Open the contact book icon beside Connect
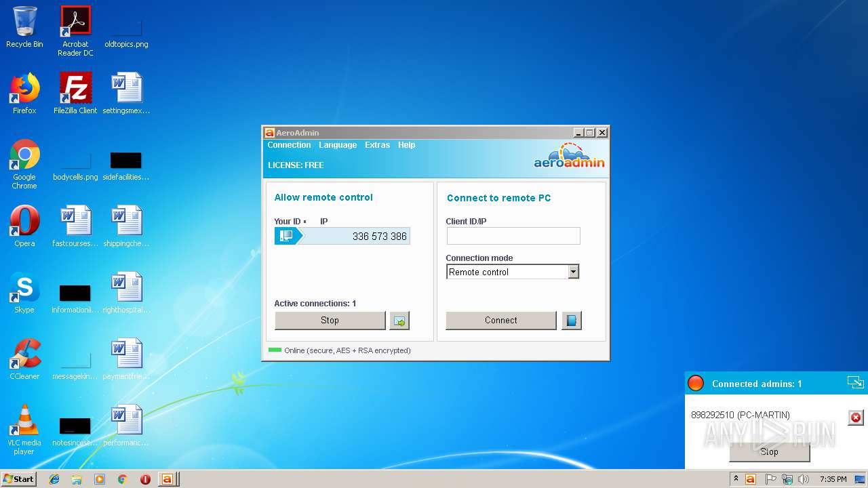 pos(572,321)
